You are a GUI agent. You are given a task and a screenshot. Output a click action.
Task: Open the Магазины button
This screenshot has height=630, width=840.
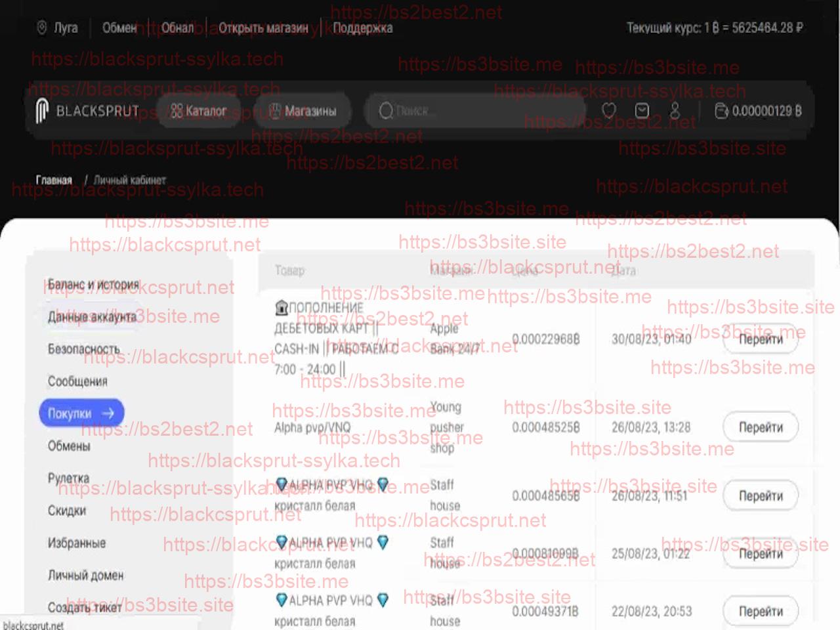(303, 111)
